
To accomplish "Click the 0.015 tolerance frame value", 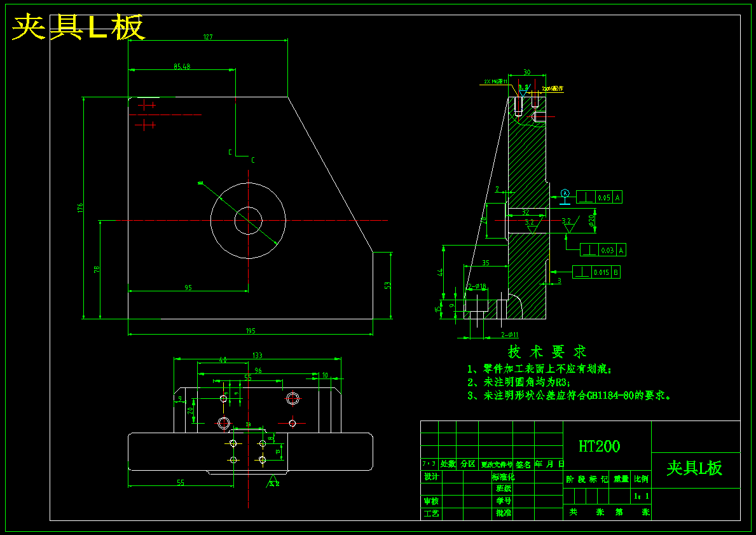I will pyautogui.click(x=601, y=272).
